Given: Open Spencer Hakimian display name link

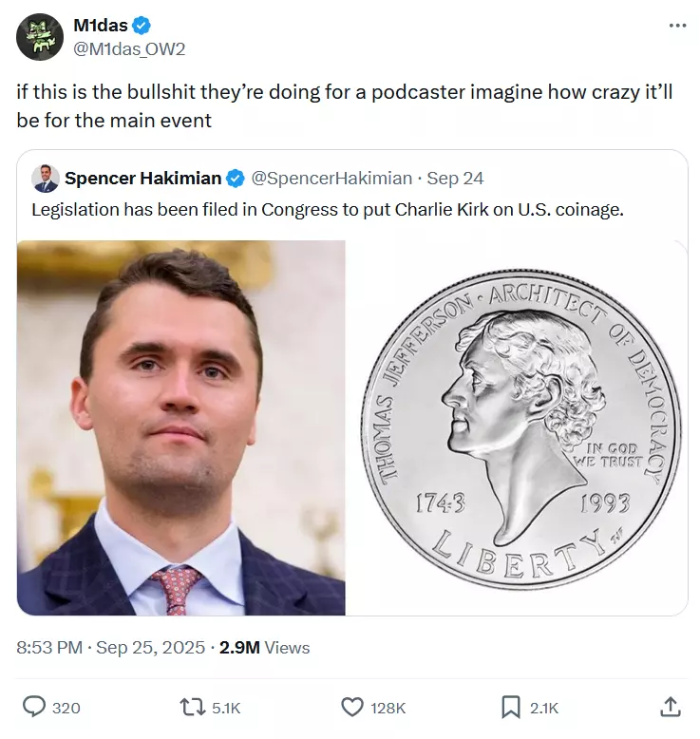Looking at the screenshot, I should coord(142,179).
